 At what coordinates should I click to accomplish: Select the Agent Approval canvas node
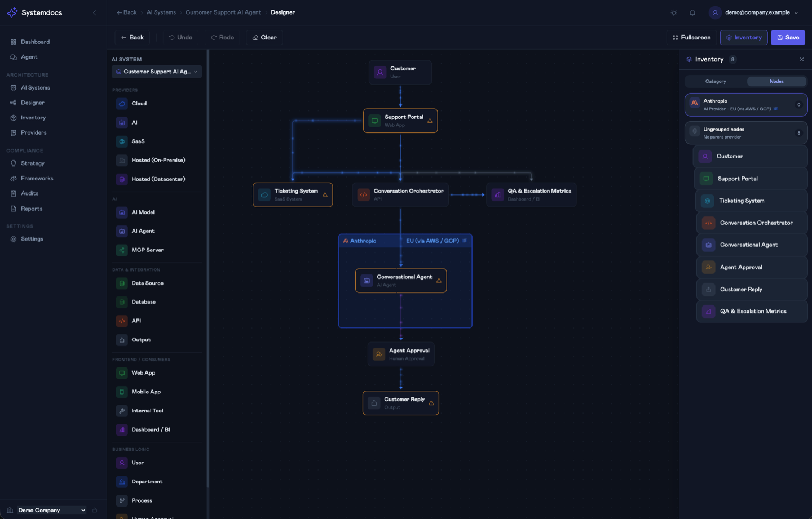pyautogui.click(x=401, y=354)
